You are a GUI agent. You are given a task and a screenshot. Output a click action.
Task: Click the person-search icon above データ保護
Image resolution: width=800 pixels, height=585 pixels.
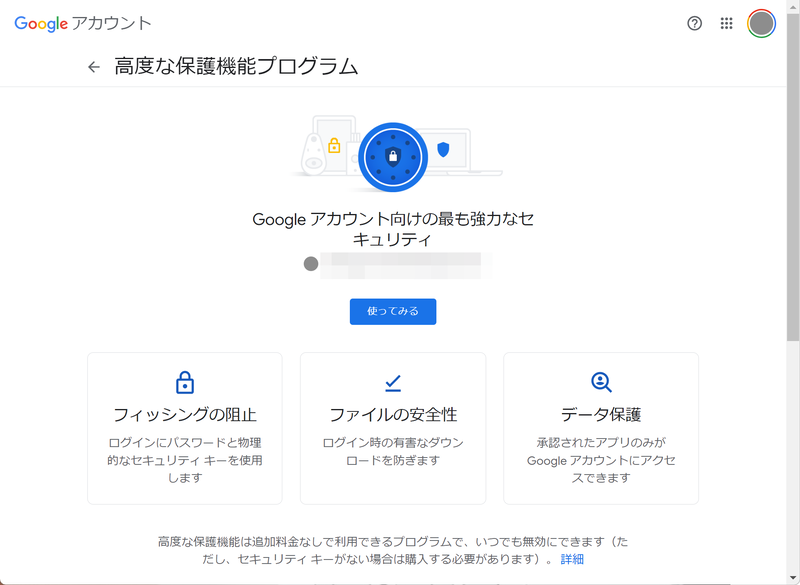tap(601, 382)
